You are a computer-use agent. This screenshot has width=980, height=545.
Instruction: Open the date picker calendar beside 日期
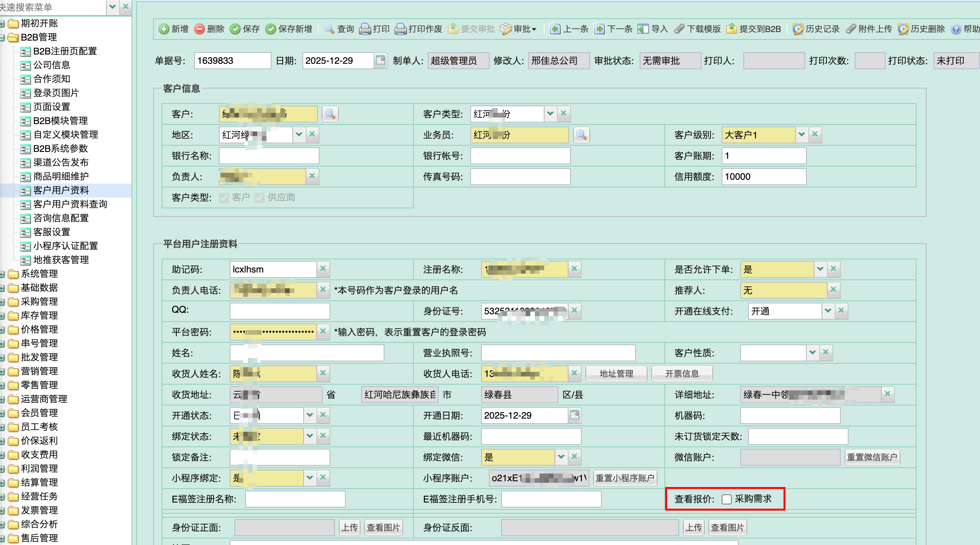381,61
